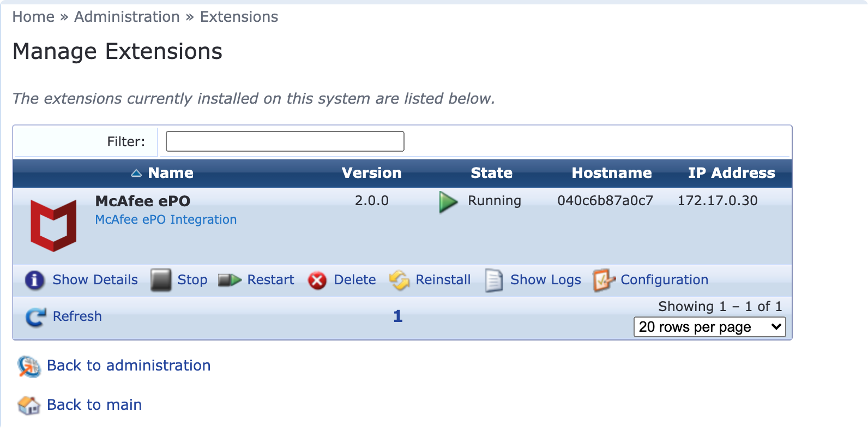Click the hostname 040c6b87a0c7

pos(605,201)
